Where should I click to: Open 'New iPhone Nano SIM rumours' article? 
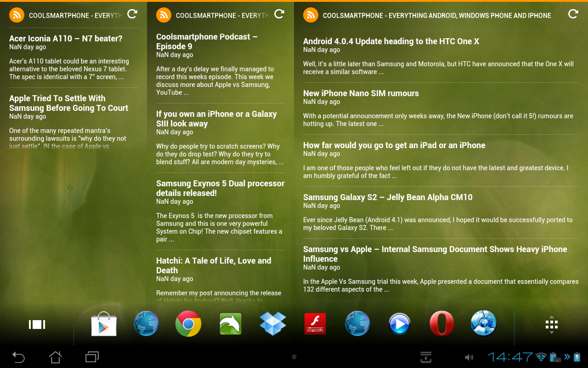tap(361, 93)
